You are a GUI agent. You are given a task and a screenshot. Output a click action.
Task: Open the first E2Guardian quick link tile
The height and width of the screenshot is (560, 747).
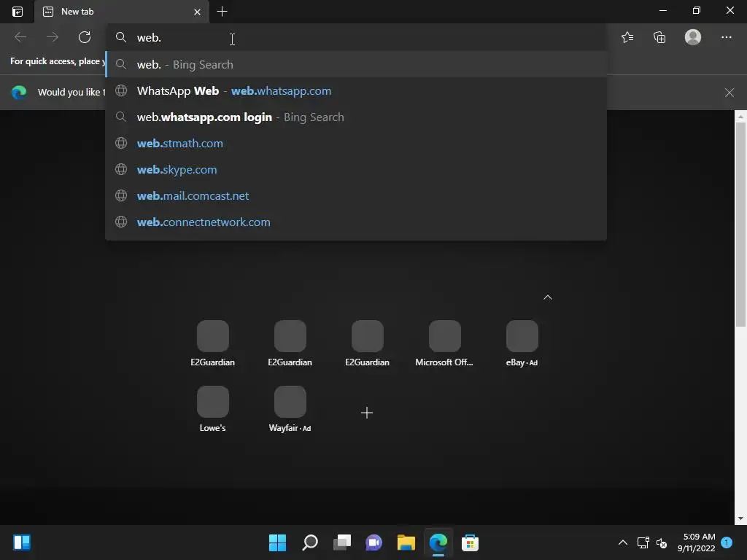212,343
